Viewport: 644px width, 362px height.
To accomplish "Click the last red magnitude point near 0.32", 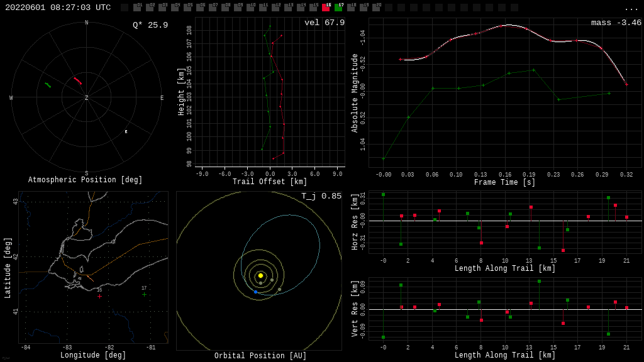I will [x=627, y=85].
